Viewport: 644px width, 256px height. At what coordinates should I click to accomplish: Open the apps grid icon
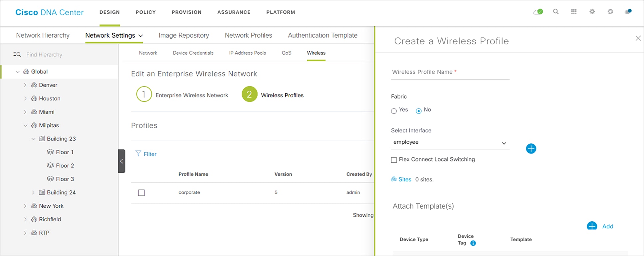point(574,12)
